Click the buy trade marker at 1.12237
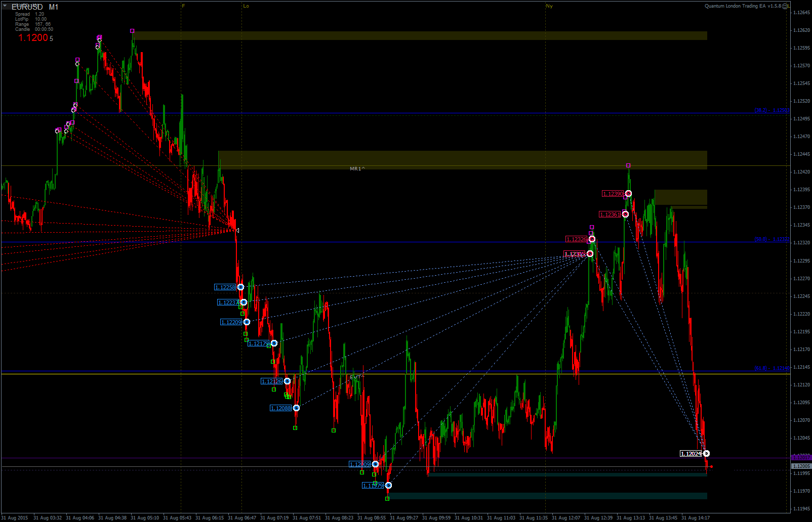Screen dimensions: 812x522 tap(243, 302)
